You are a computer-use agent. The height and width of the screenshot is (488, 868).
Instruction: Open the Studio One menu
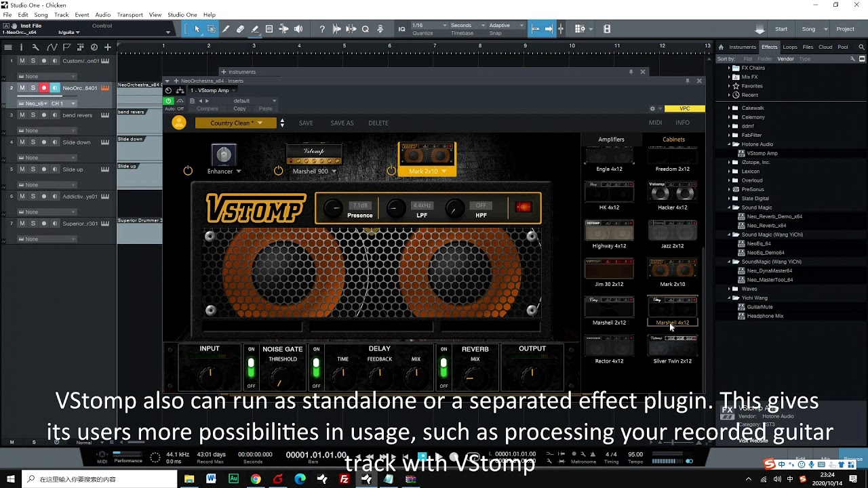[x=182, y=15]
